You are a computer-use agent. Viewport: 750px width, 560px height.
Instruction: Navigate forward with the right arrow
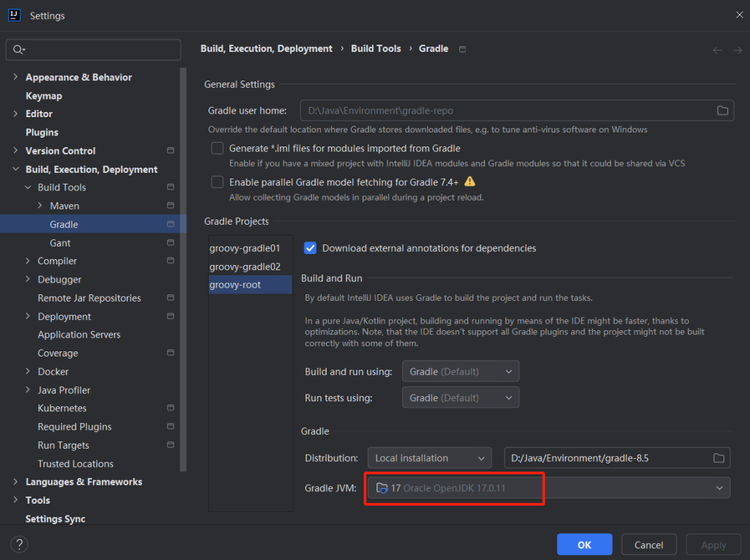(x=738, y=50)
